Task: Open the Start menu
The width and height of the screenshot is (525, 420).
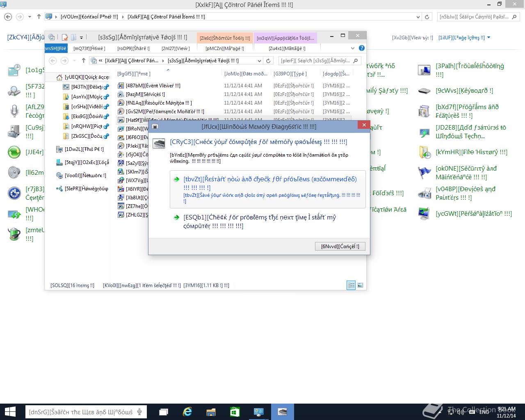Action: click(10, 412)
